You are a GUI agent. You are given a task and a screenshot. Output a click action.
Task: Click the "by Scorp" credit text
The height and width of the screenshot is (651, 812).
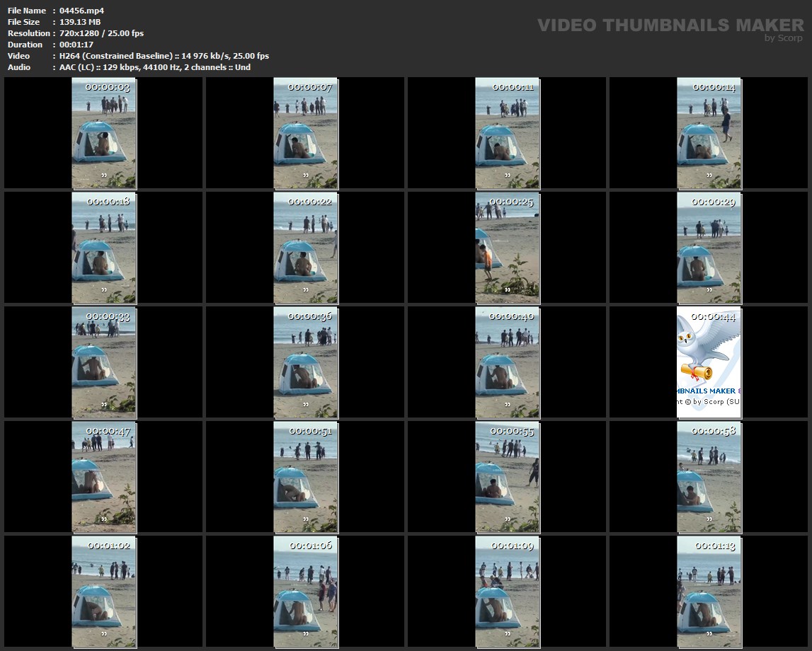click(783, 38)
